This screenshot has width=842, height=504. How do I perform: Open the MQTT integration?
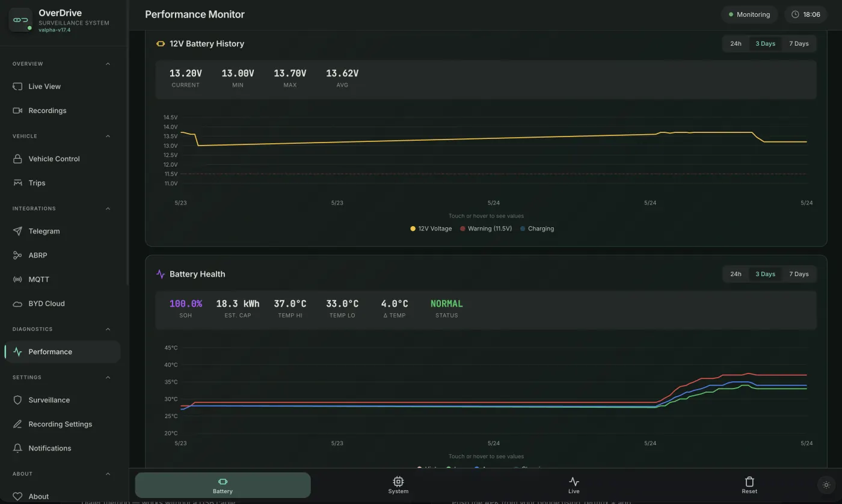[63, 279]
